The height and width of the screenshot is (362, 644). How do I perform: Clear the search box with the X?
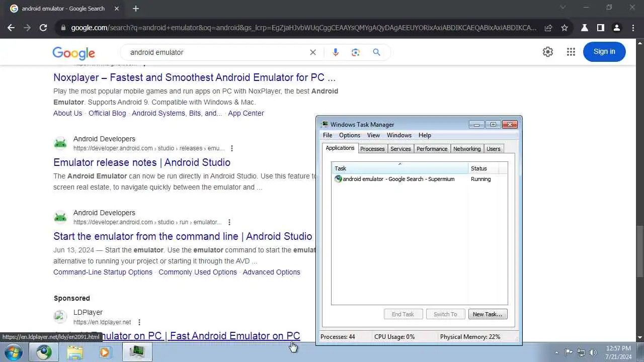coord(313,52)
